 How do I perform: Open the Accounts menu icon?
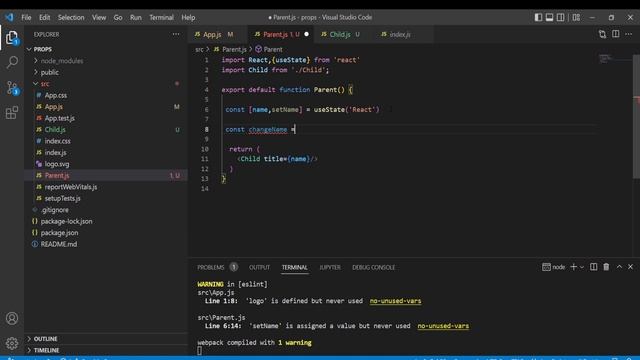coord(12,318)
